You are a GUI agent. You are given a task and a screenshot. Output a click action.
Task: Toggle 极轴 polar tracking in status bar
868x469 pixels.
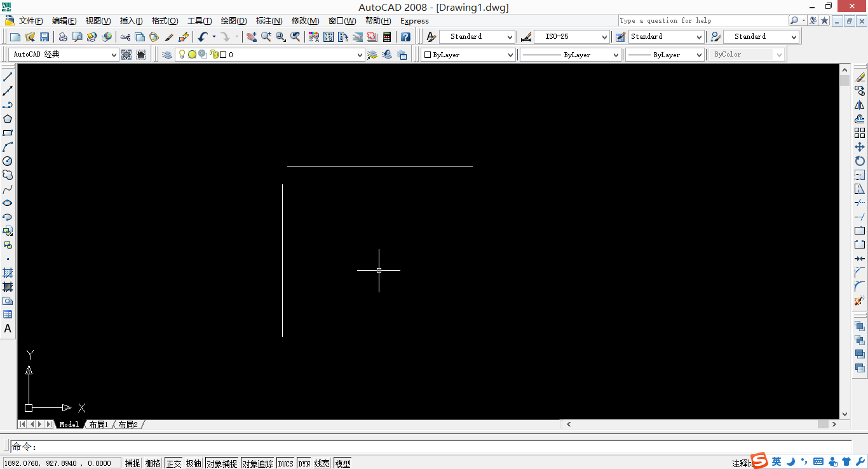[194, 463]
